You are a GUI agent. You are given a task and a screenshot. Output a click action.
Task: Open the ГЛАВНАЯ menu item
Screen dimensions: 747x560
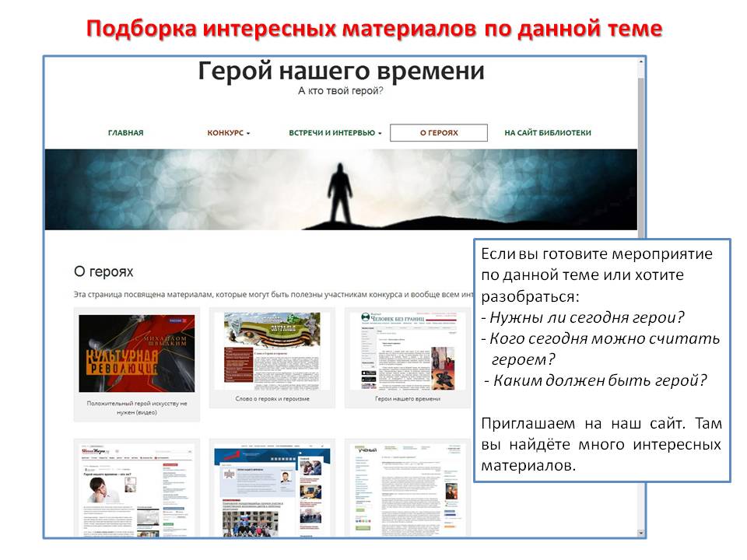tap(125, 133)
